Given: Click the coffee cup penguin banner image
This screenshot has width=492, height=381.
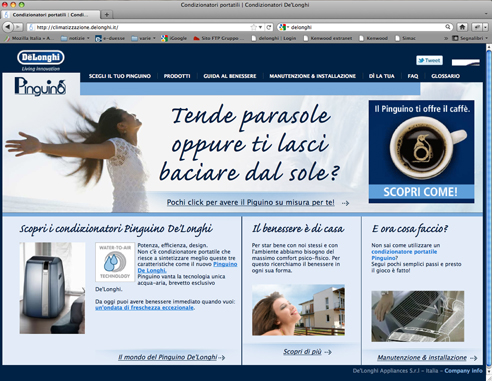Looking at the screenshot, I should point(428,147).
